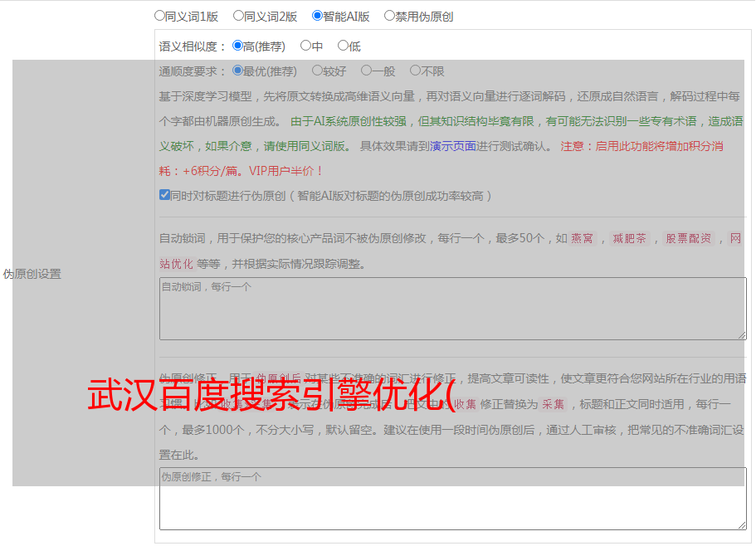Set 语义相似度 to 中
The height and width of the screenshot is (546, 756).
pos(305,46)
